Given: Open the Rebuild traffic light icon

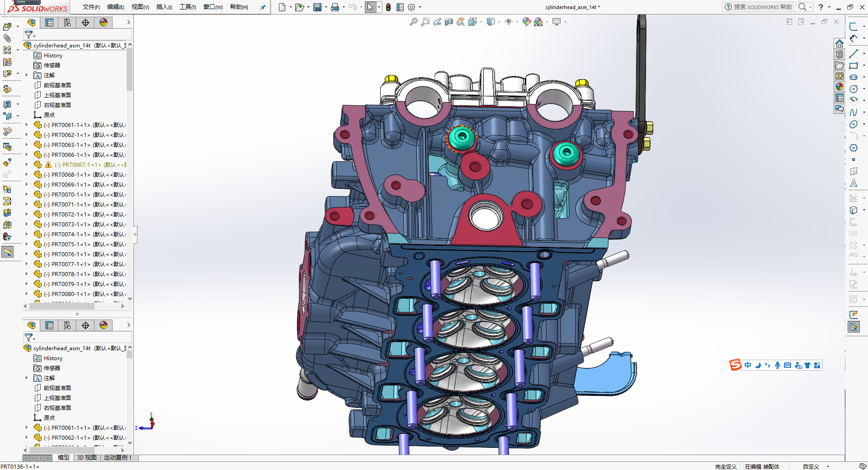Looking at the screenshot, I should (388, 7).
